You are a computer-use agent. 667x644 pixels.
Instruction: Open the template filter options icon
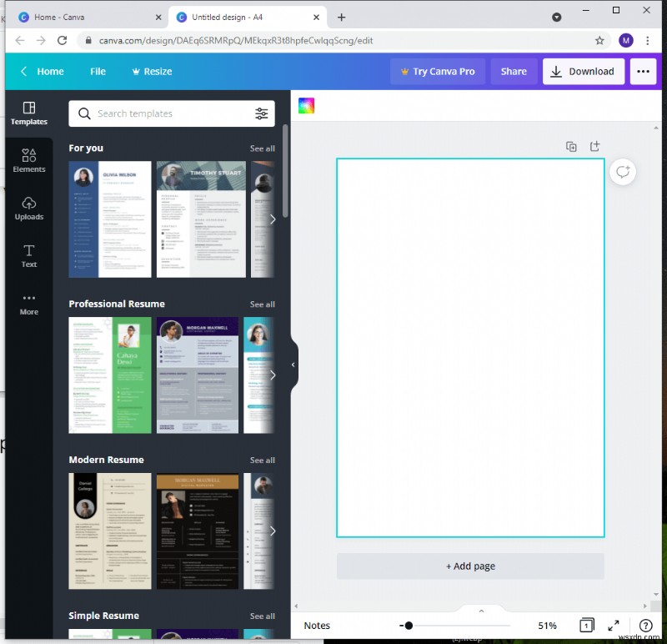[262, 113]
